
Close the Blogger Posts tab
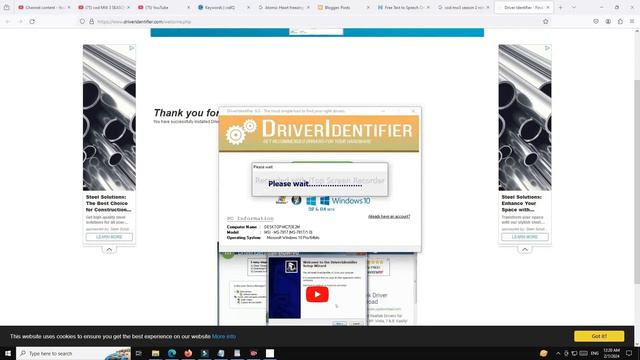(368, 7)
